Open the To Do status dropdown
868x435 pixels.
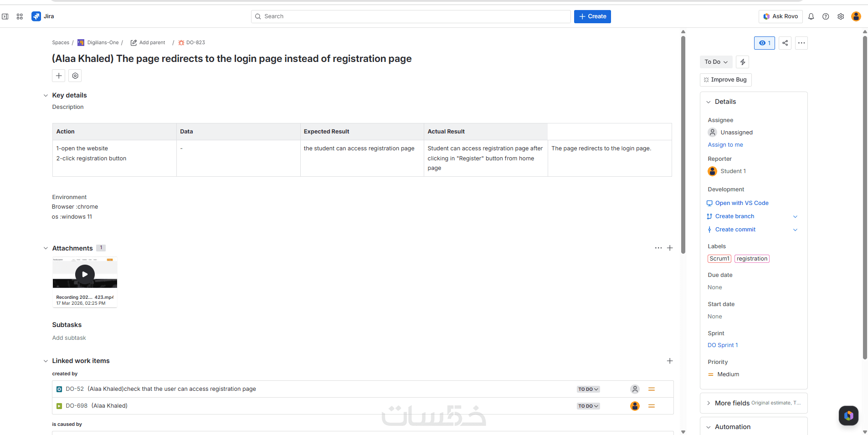[716, 62]
